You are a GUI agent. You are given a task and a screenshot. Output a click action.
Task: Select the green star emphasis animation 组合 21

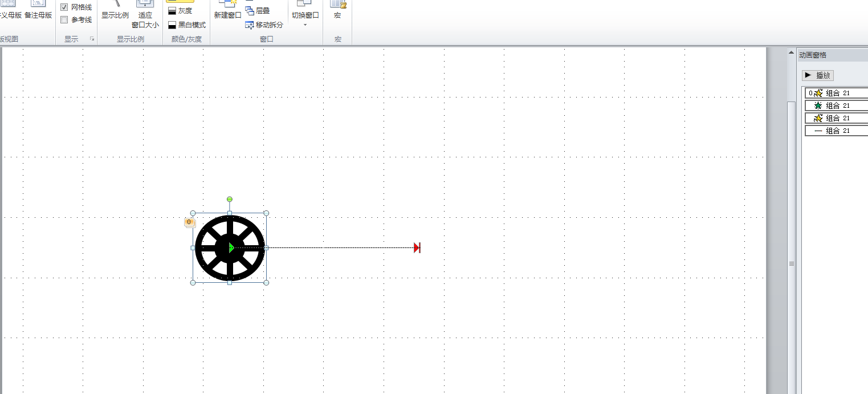pyautogui.click(x=837, y=105)
